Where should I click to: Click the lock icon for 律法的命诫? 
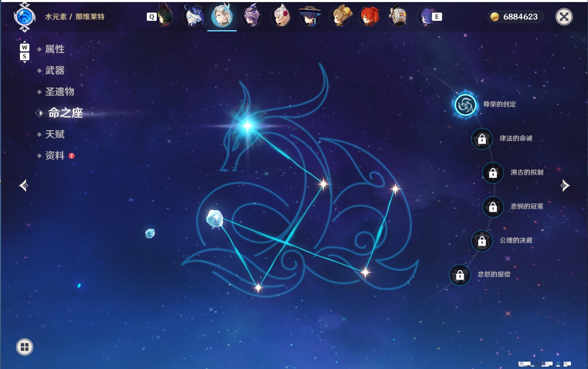tap(482, 139)
